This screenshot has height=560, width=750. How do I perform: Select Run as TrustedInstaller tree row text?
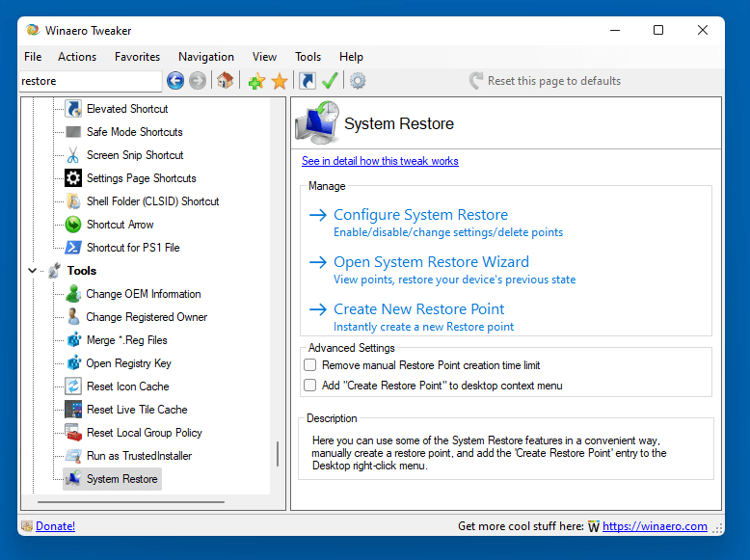tap(139, 456)
